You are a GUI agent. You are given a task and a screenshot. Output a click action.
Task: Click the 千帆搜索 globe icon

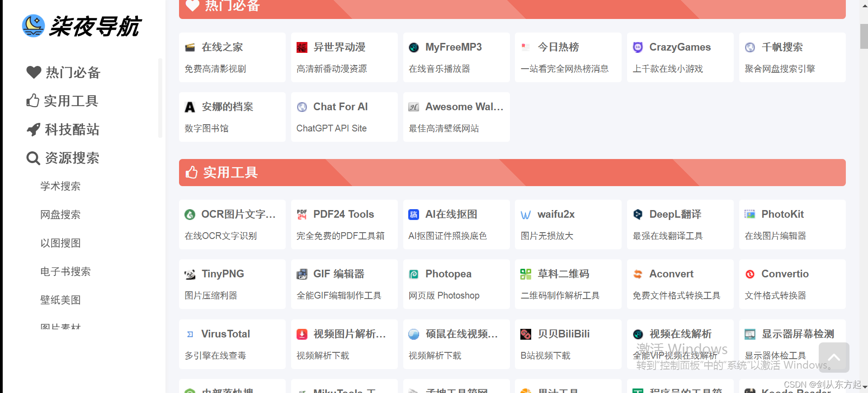point(750,47)
